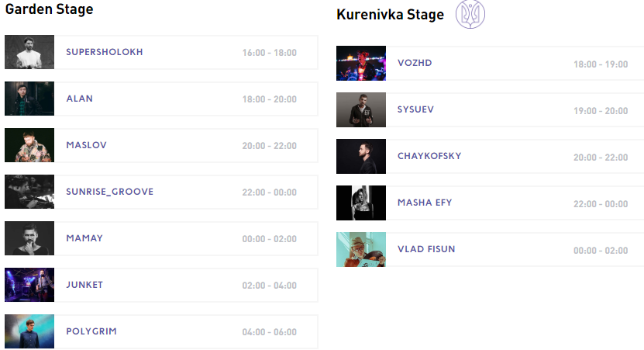Image resolution: width=644 pixels, height=350 pixels.
Task: Click the Garden Stage heading
Action: pos(49,10)
